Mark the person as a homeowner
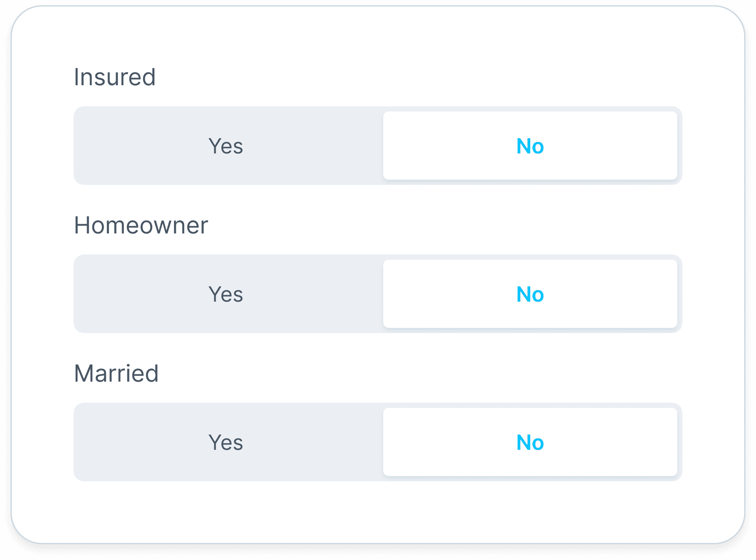The width and height of the screenshot is (756, 560). point(226,294)
